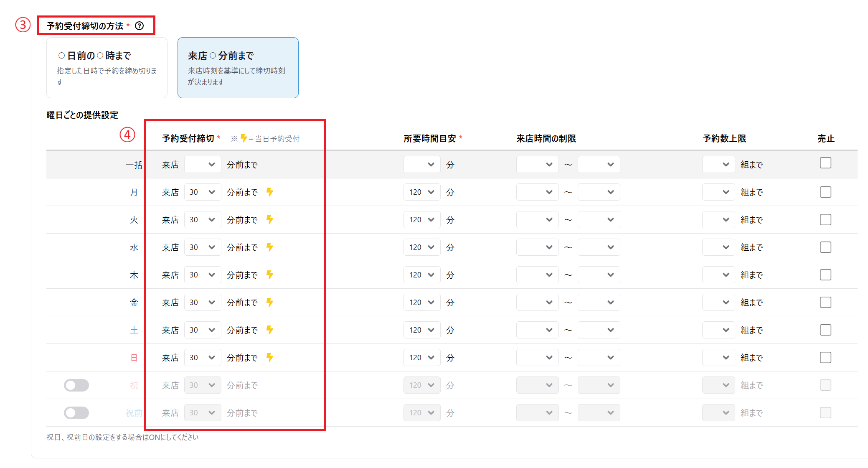The image size is (868, 468).
Task: Turn on the 祝前 row toggle switch
Action: (x=76, y=413)
